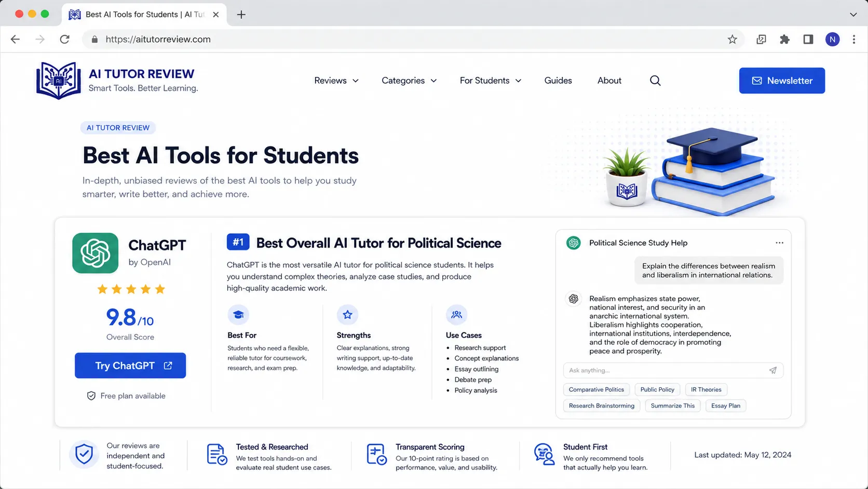Click the Ask anything input field

(673, 371)
